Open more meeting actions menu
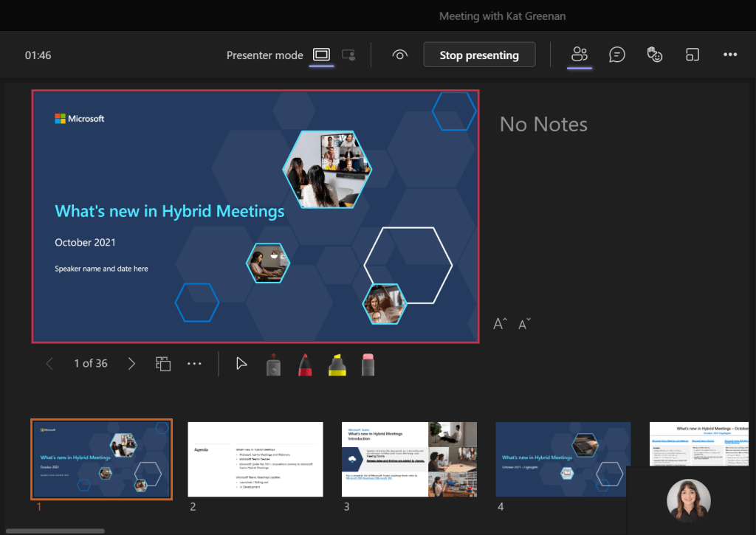756x535 pixels. [x=730, y=54]
